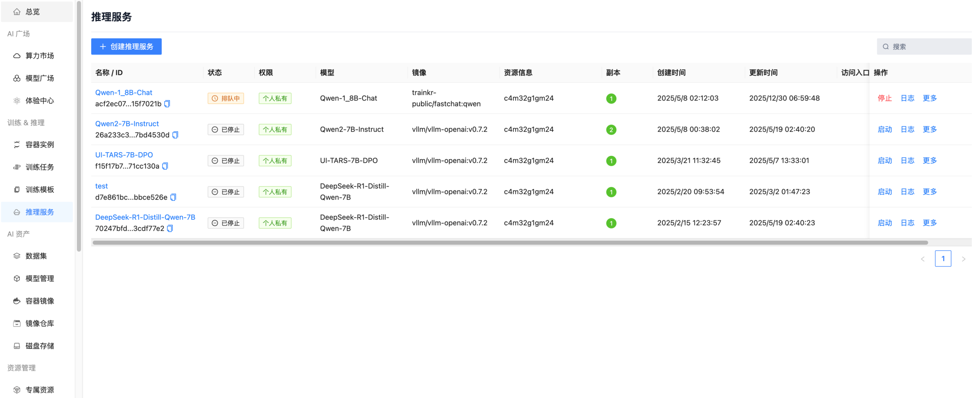Open the DeepSeek-R1-Distill-Qwen-7B service link
Image resolution: width=980 pixels, height=398 pixels.
pos(145,217)
